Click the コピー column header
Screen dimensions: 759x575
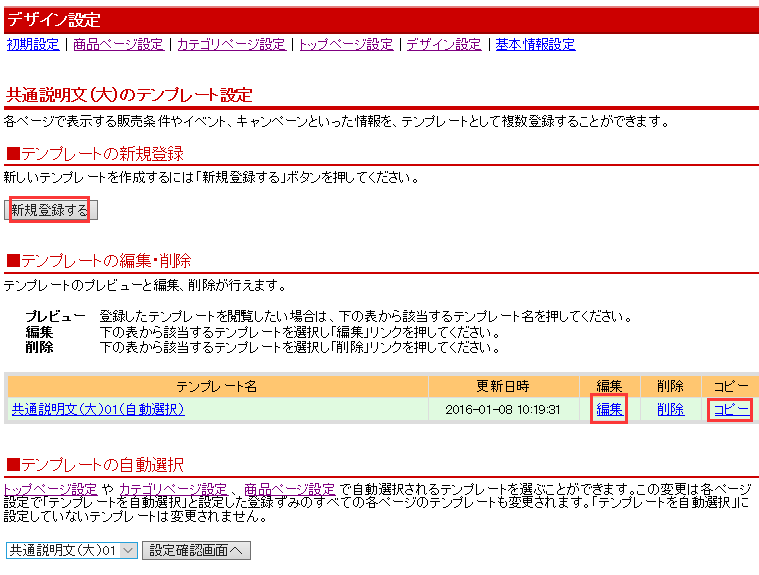(x=731, y=386)
